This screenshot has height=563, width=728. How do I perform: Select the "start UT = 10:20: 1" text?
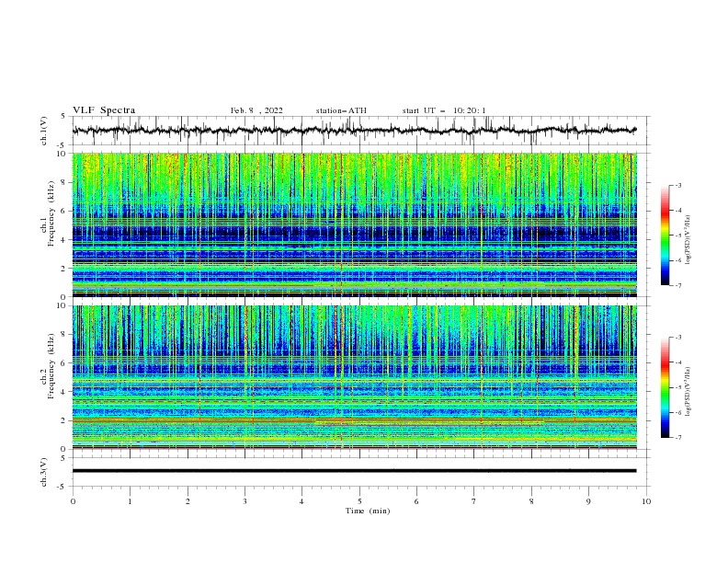pyautogui.click(x=444, y=110)
